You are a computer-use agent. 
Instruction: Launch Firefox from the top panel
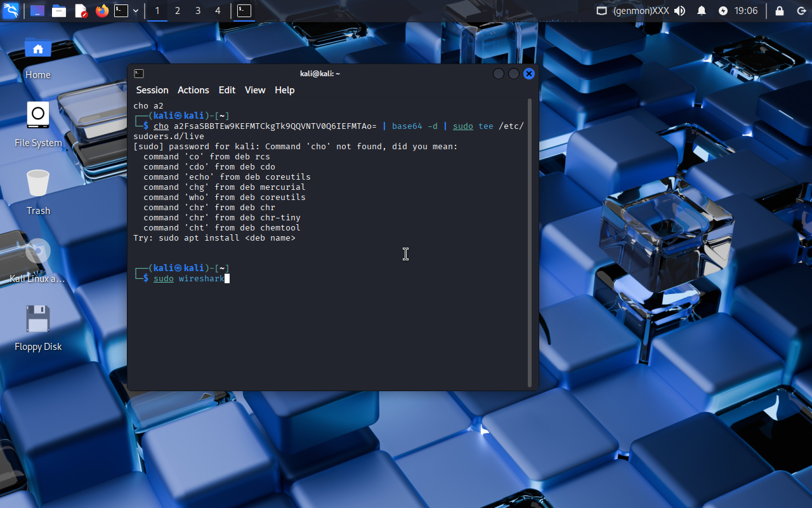102,11
